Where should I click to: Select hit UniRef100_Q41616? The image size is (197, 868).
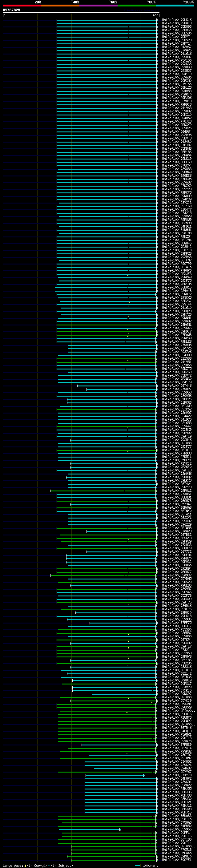pos(176,54)
